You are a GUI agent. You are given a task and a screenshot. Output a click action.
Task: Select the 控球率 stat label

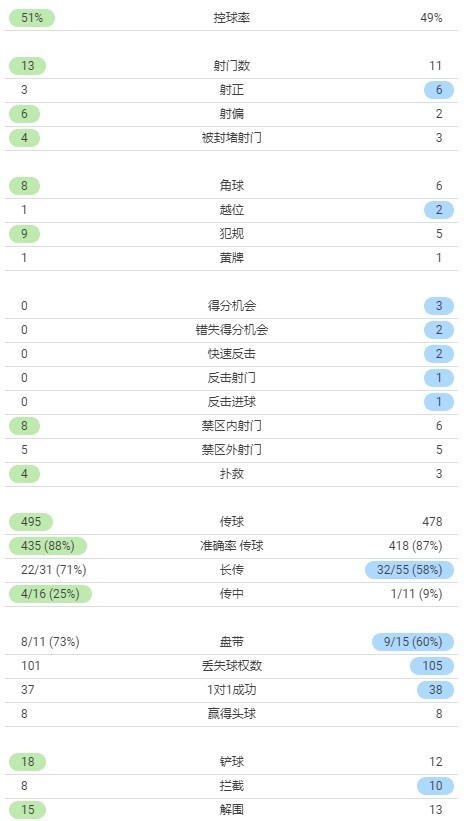(232, 18)
